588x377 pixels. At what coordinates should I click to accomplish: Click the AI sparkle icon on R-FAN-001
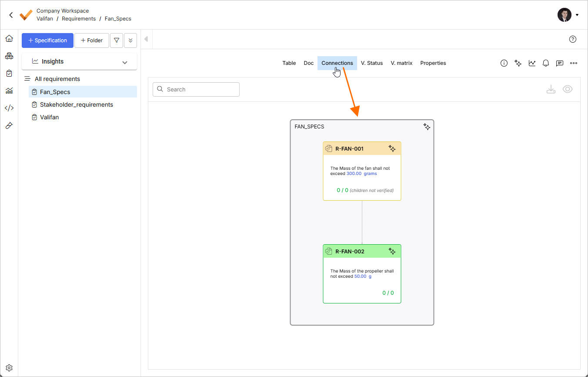[x=392, y=148]
